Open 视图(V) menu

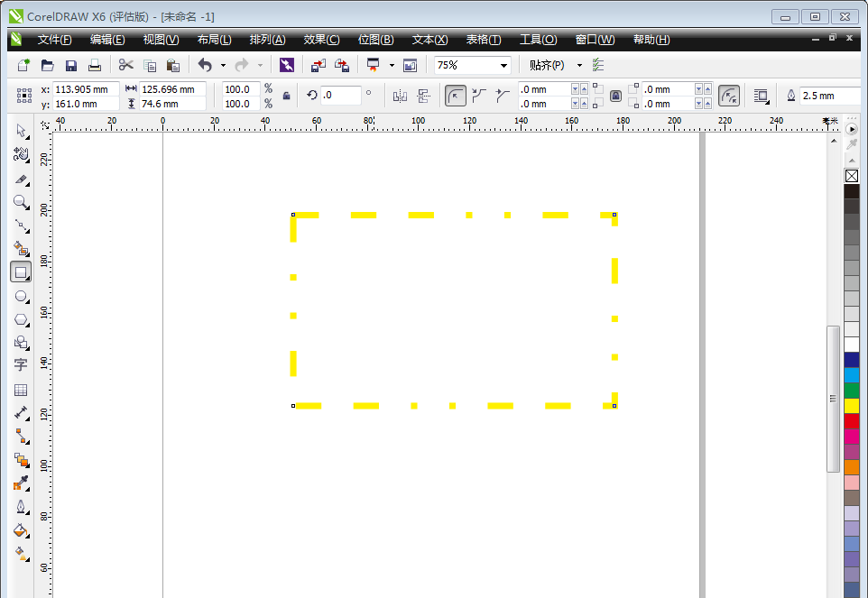click(162, 40)
